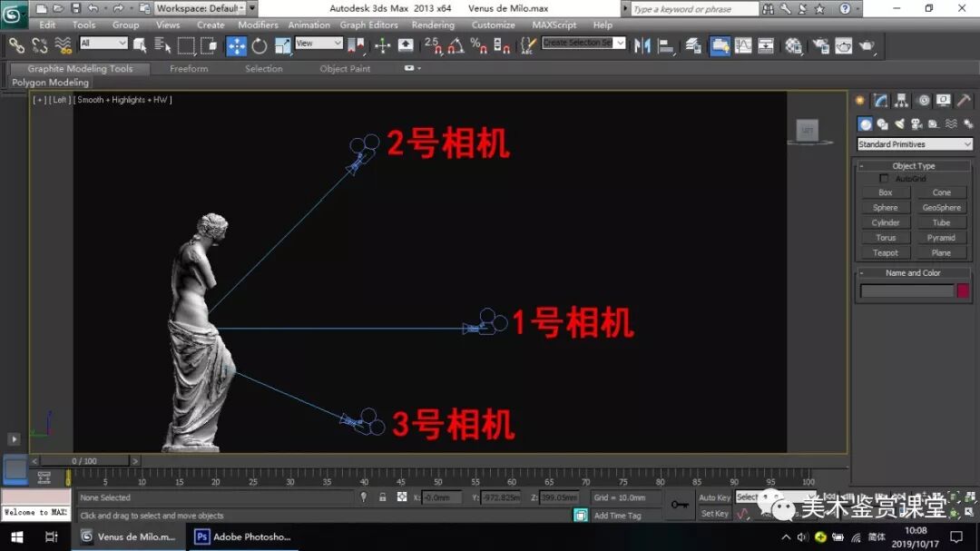Open the Rendered Frame Window
This screenshot has height=551, width=980.
tap(844, 45)
